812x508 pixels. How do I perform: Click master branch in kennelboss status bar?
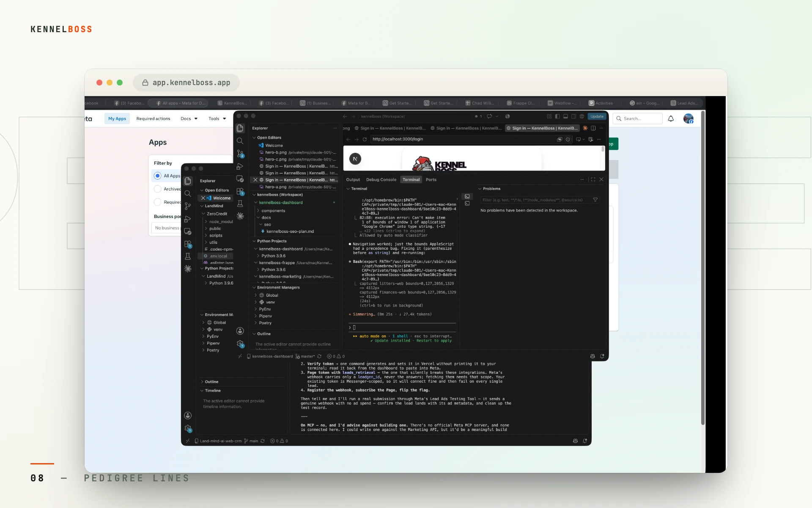305,356
